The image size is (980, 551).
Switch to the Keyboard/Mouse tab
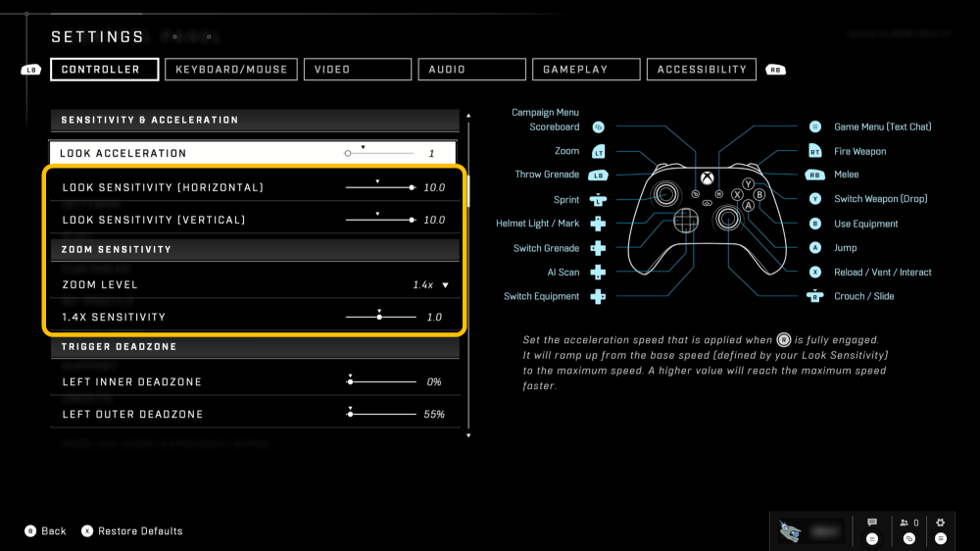(231, 70)
